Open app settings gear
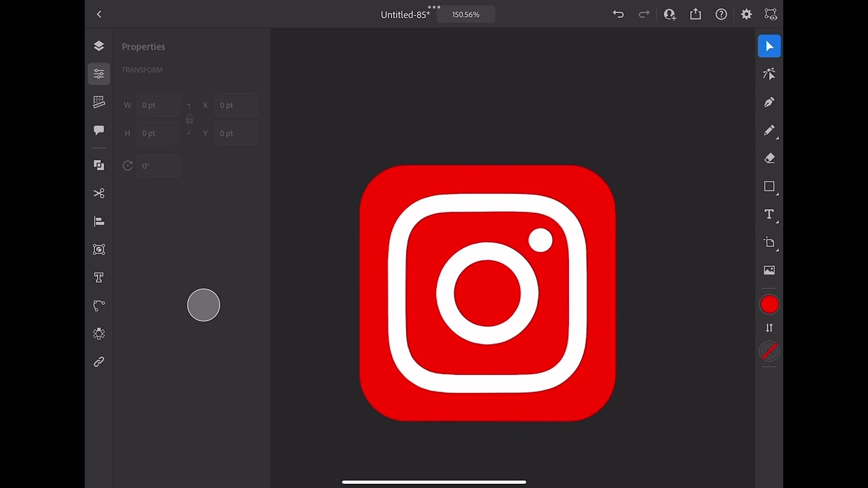This screenshot has height=488, width=868. tap(747, 14)
